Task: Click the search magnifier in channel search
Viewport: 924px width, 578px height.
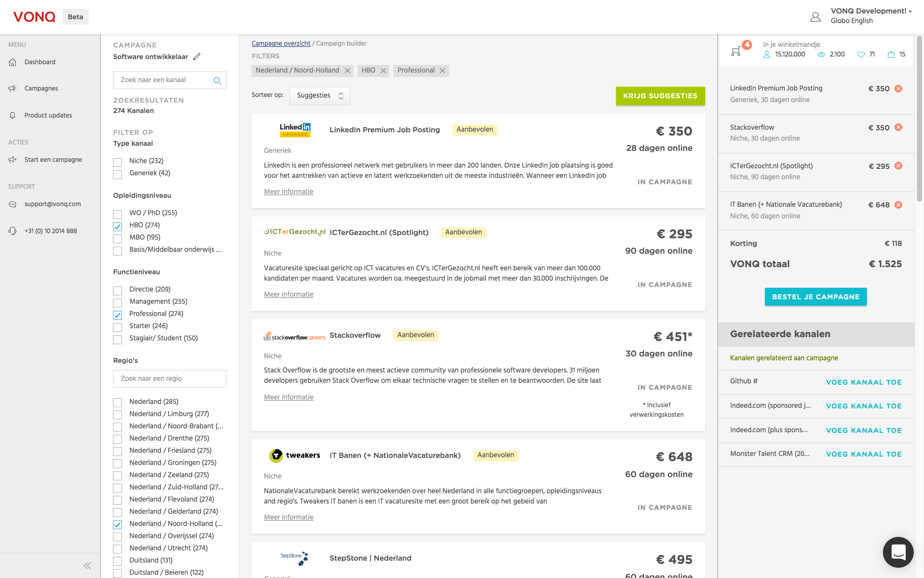Action: point(217,80)
